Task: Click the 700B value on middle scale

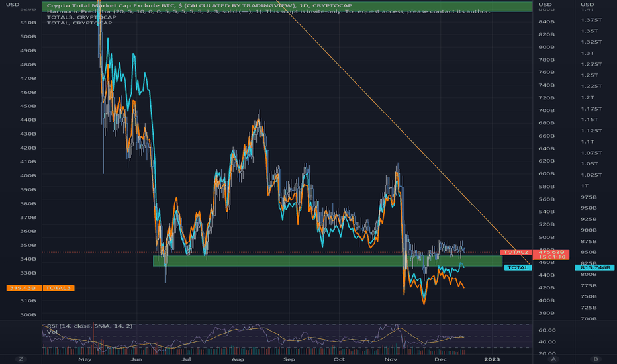Action: click(x=547, y=110)
